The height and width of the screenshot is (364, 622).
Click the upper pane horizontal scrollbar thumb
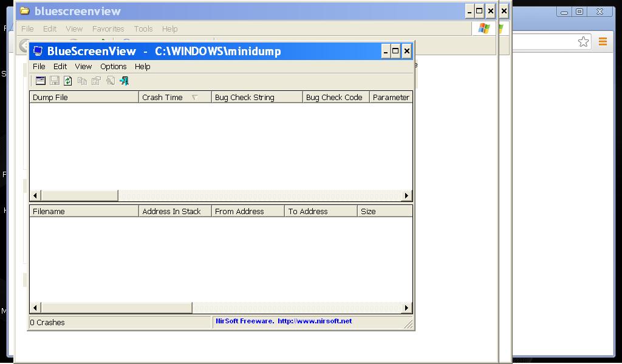80,195
